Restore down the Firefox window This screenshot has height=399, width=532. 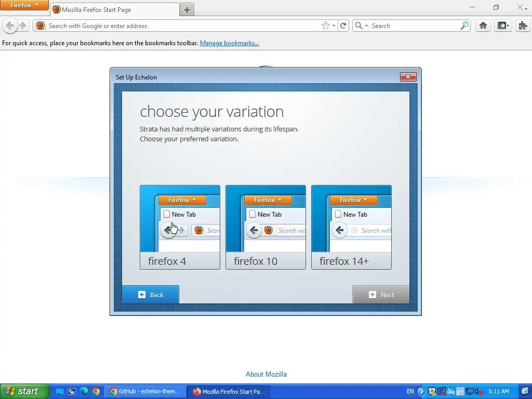point(496,7)
